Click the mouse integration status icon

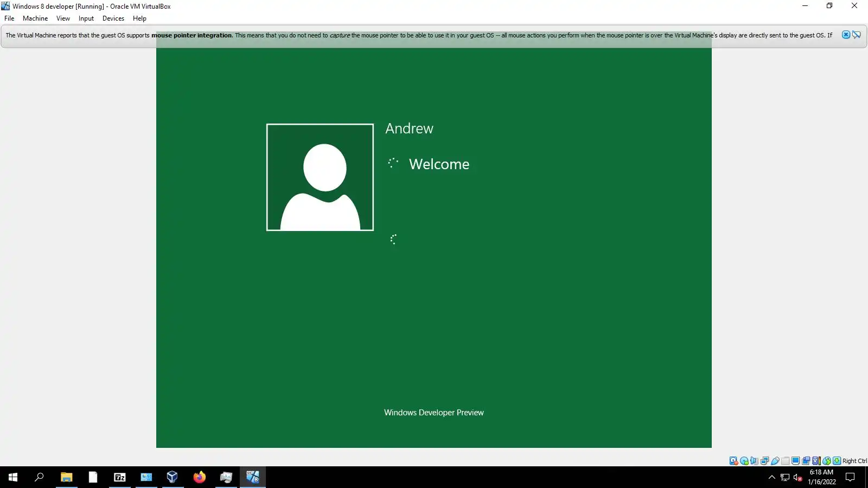tap(827, 461)
